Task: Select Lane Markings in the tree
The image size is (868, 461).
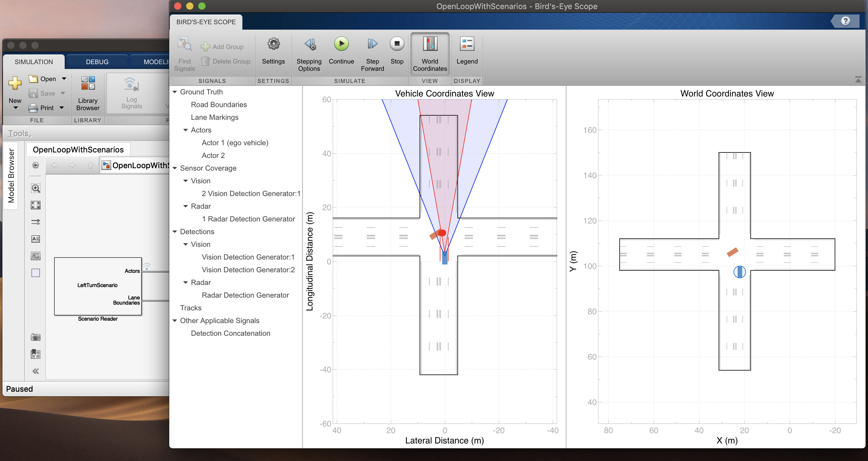Action: pos(214,117)
